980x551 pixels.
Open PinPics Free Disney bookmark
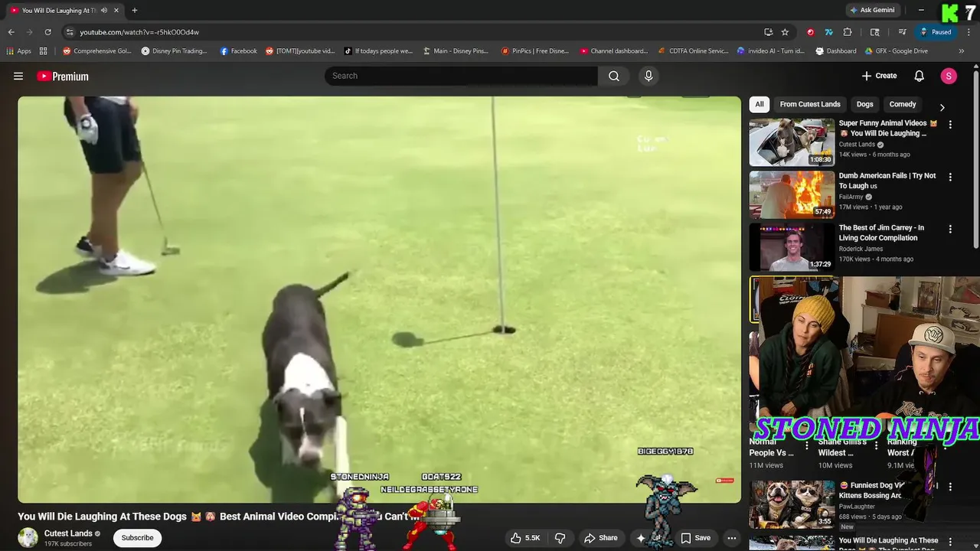pos(534,51)
